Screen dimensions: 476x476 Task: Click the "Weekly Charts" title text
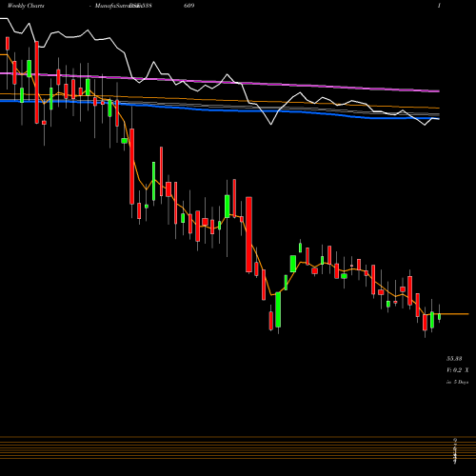(26, 6)
